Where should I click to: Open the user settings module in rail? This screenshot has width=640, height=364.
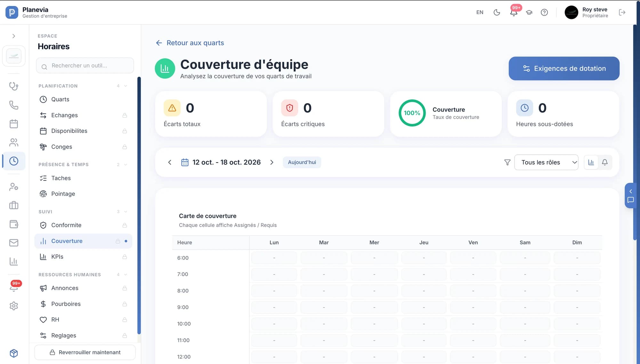tap(14, 187)
